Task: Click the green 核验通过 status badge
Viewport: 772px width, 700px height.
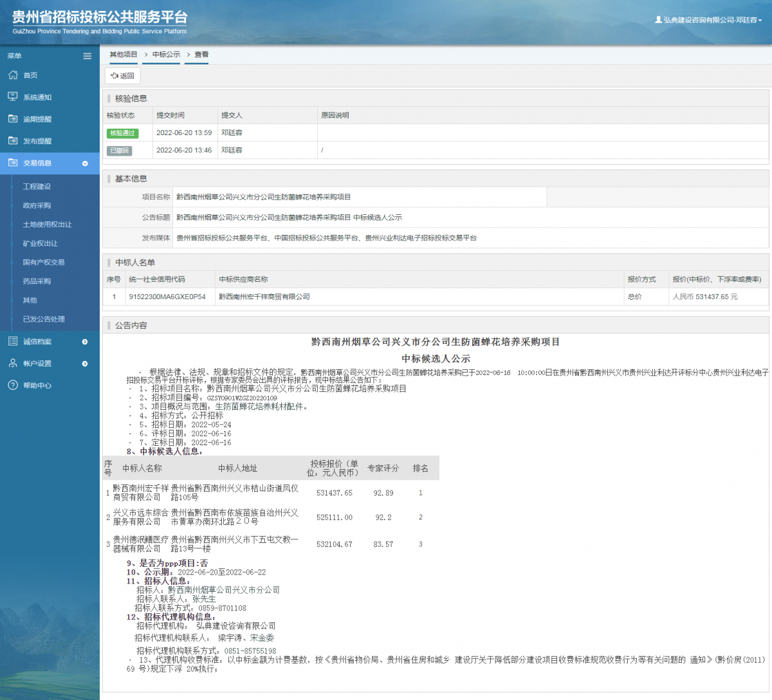Action: (x=122, y=133)
